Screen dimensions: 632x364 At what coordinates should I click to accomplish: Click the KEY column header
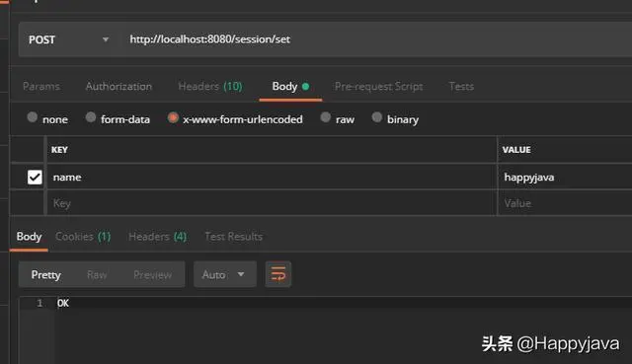coord(59,150)
